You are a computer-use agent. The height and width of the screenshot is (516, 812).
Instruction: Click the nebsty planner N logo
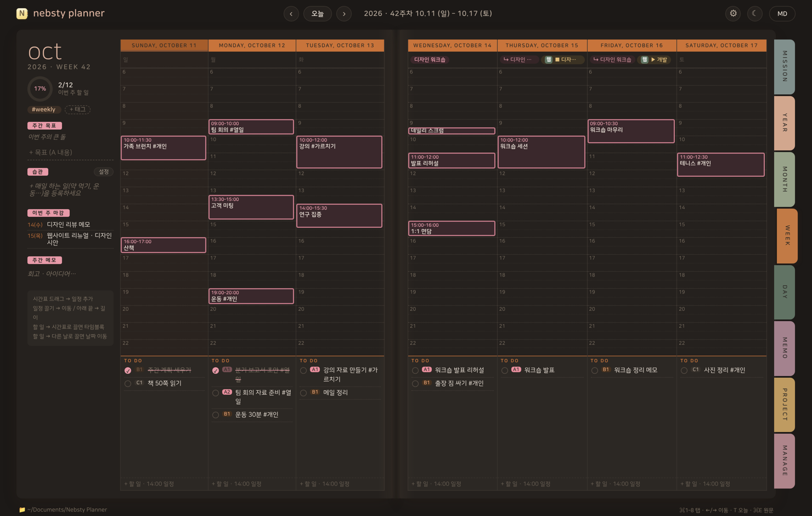pyautogui.click(x=22, y=14)
